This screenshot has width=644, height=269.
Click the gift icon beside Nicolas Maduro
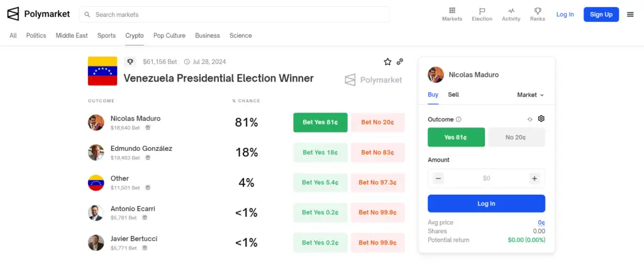tap(148, 128)
